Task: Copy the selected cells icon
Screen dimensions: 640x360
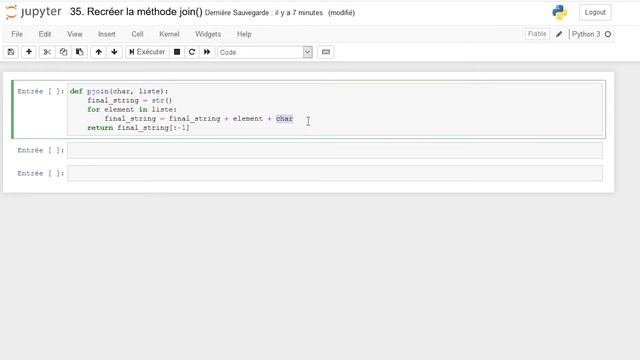Action: point(63,52)
